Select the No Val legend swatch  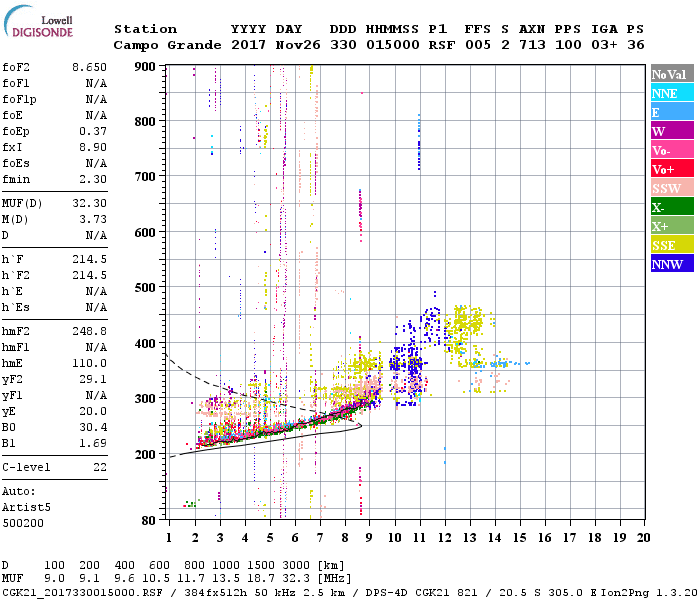tap(672, 74)
